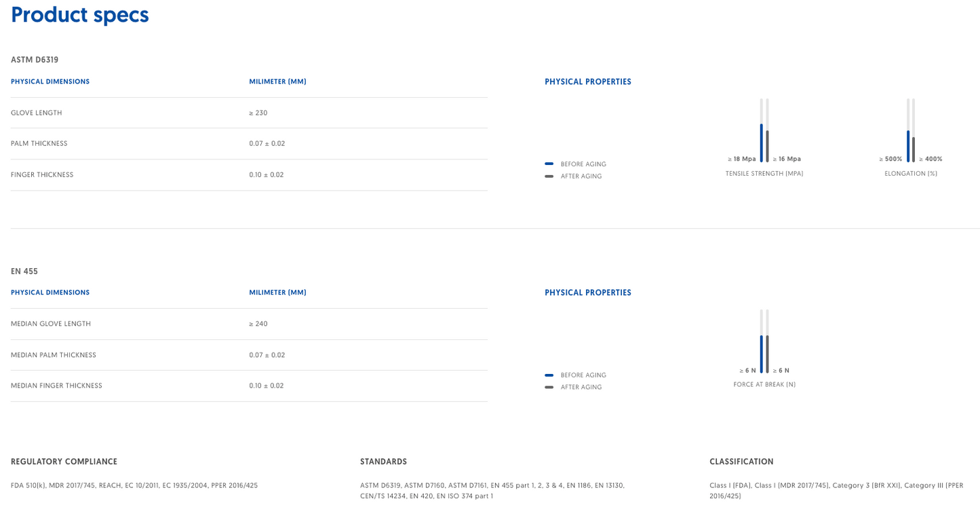Screen dimensions: 980x507
Task: Click the Standards heading
Action: click(x=383, y=462)
